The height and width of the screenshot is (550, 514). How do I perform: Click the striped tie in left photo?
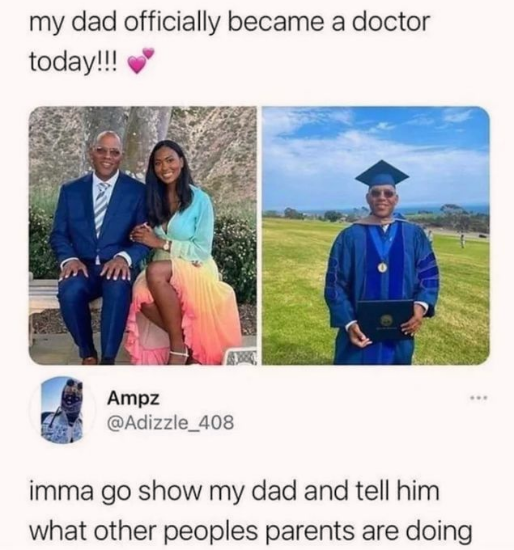click(x=101, y=205)
